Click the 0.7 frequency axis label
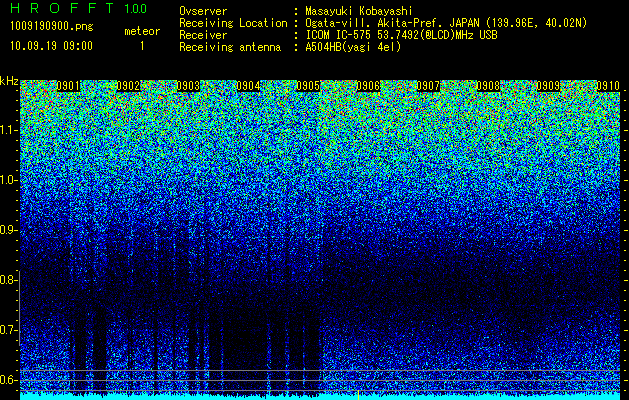 tap(8, 330)
